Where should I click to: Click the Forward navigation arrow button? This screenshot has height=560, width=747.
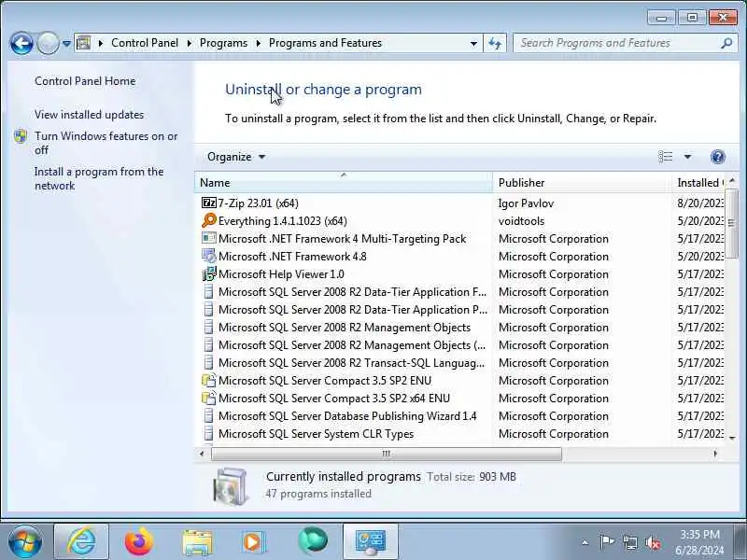[x=48, y=43]
